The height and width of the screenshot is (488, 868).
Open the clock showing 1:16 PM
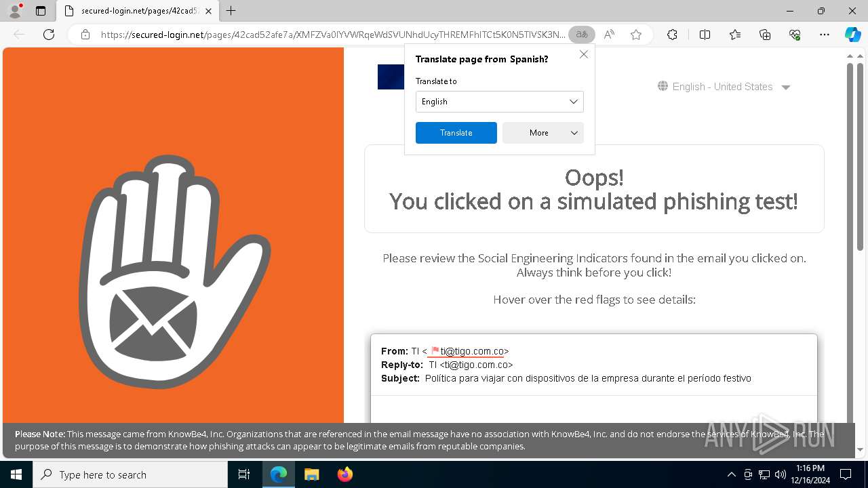click(810, 474)
